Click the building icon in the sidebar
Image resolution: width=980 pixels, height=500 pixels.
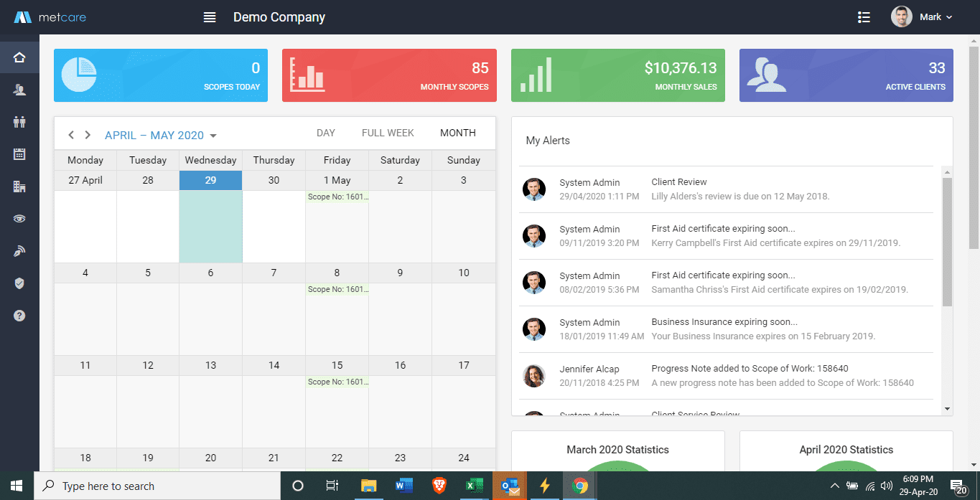pos(19,187)
